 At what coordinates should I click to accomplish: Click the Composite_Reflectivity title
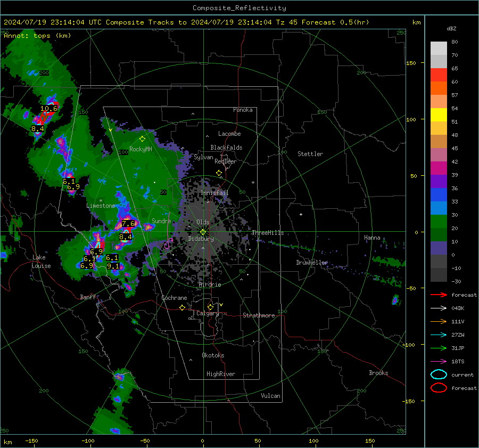[240, 8]
